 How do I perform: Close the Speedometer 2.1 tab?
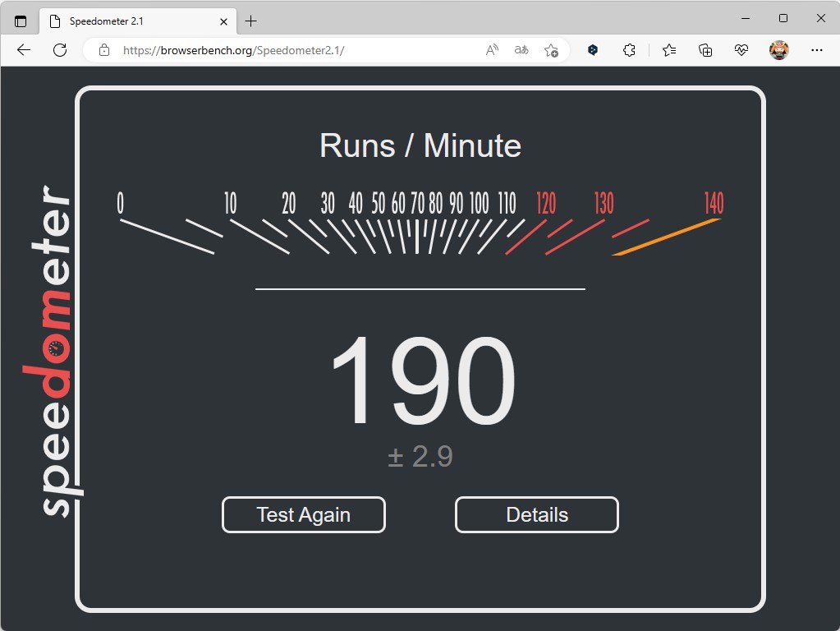coord(224,22)
